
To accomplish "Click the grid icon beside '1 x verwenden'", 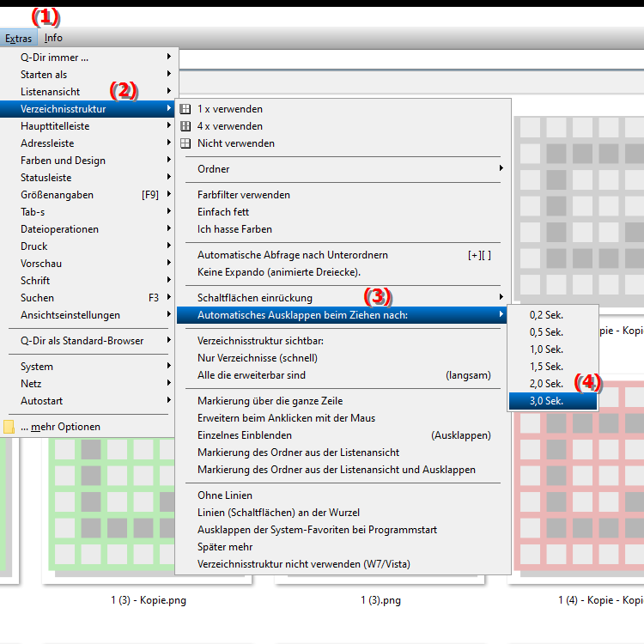I will click(185, 109).
